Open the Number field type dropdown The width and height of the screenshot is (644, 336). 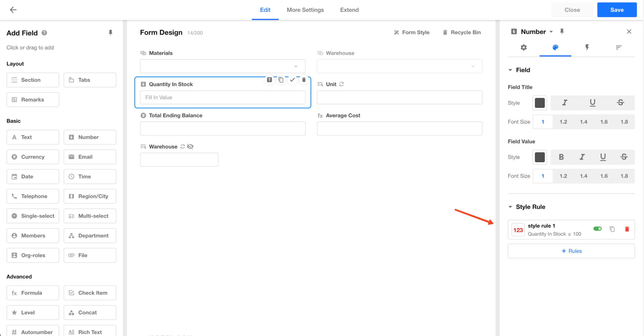click(x=551, y=32)
